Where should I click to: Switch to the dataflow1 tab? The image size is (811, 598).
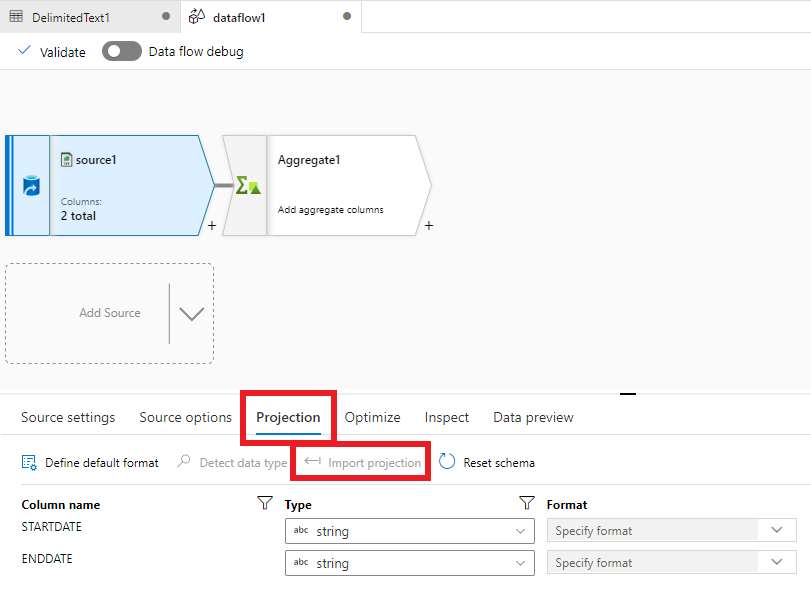(271, 17)
